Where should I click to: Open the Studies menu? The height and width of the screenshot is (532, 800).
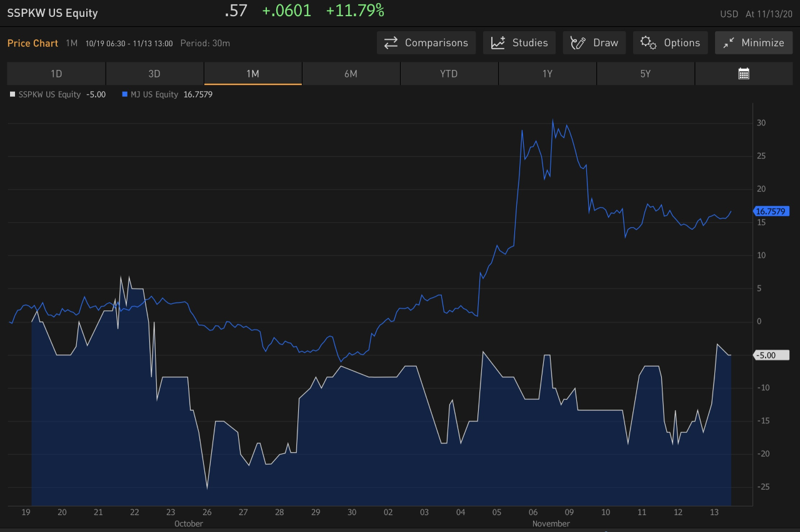[x=519, y=42]
